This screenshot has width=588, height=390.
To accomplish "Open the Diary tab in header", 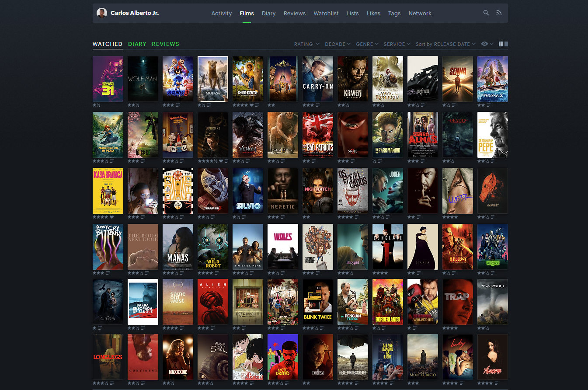I will (268, 13).
